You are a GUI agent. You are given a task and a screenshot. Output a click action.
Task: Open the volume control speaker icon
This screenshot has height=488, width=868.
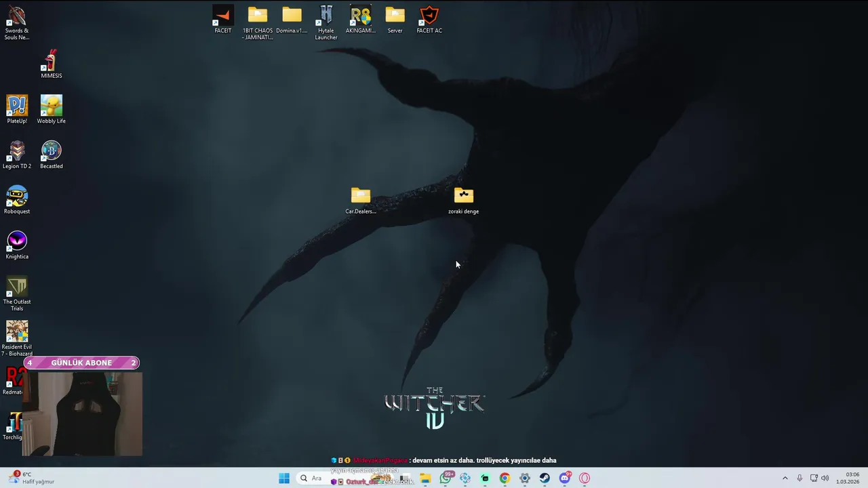[825, 479]
